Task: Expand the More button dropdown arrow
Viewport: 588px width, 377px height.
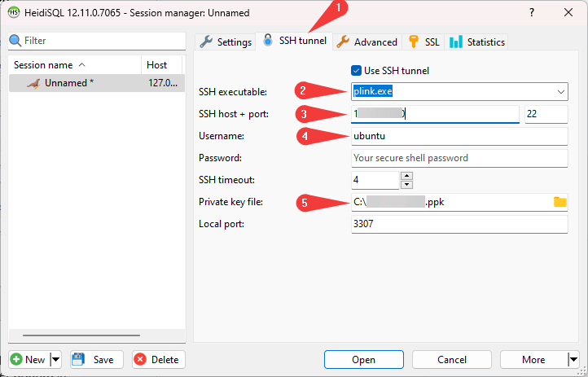Action: [573, 359]
